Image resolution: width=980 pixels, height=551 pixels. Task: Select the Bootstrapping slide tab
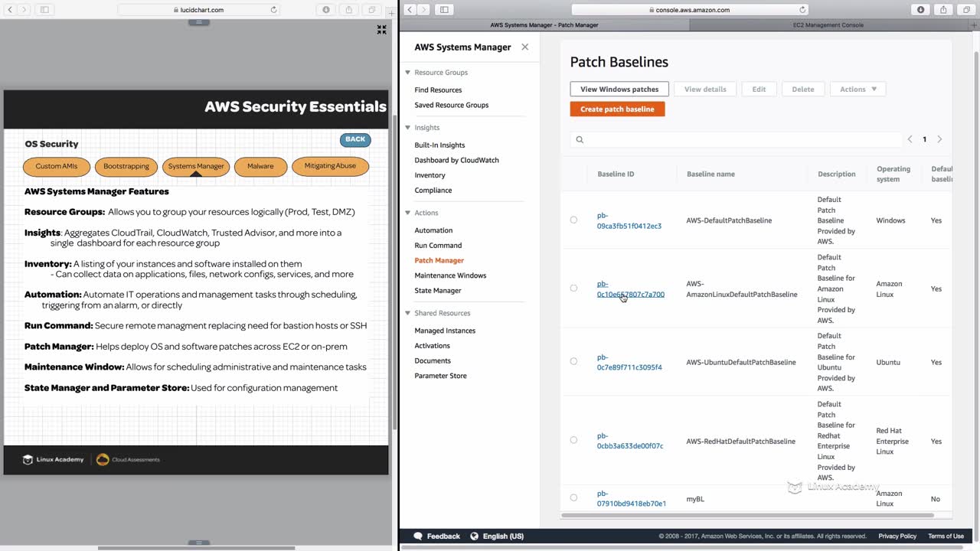(126, 166)
